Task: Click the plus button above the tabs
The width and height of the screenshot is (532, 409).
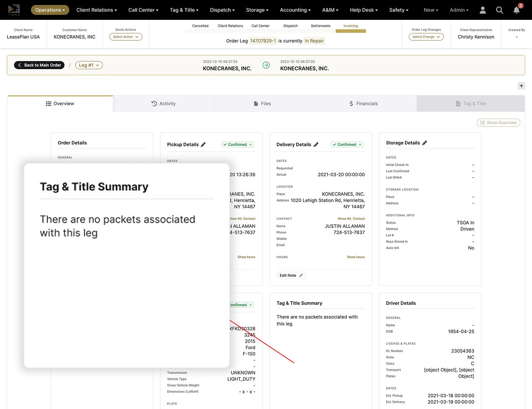Action: tap(521, 86)
